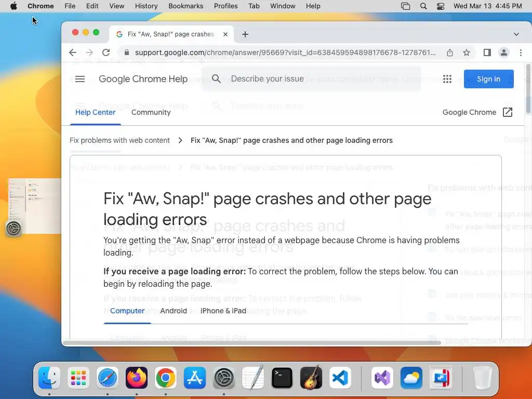Click the horizontal scrollbar at window bottom

tap(251, 342)
